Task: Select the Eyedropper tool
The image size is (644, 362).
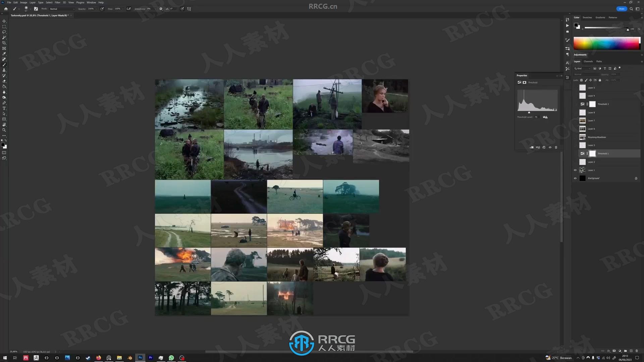Action: [x=4, y=54]
